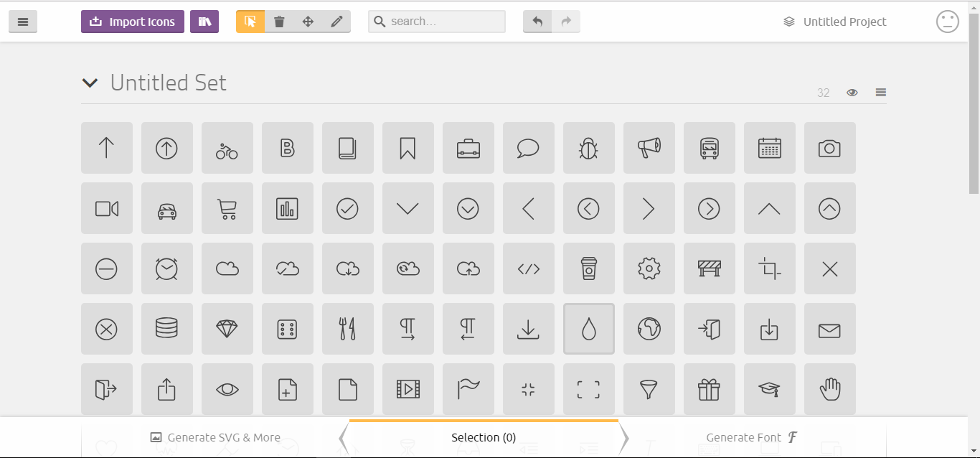Select the water droplet icon
980x458 pixels.
pos(589,329)
